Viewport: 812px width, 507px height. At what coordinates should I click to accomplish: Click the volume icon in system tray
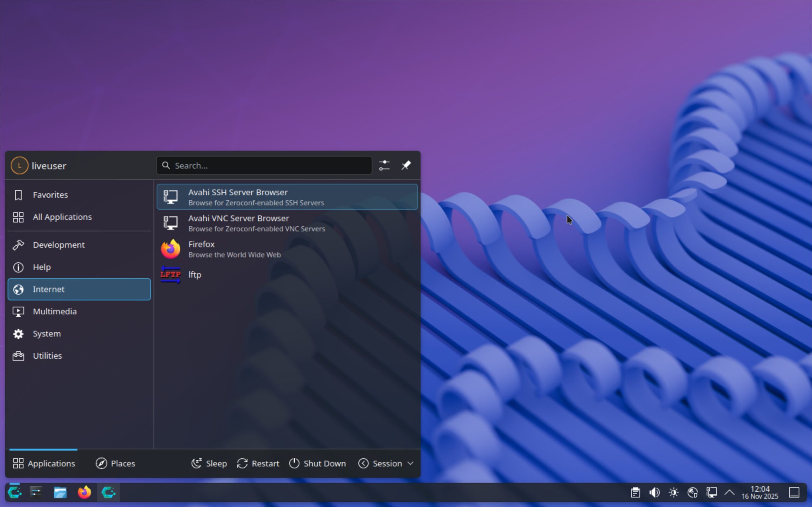[654, 492]
